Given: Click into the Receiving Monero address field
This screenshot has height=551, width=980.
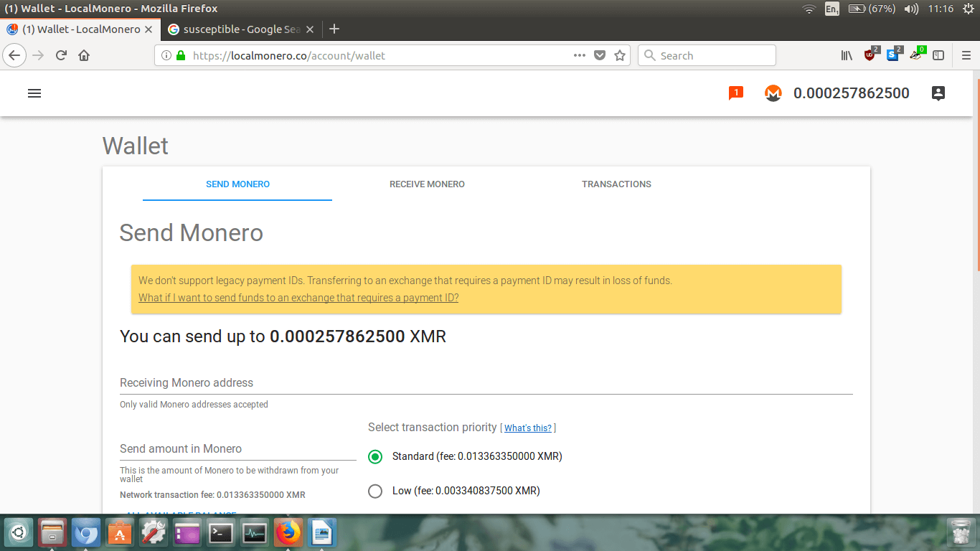Looking at the screenshot, I should coord(486,383).
